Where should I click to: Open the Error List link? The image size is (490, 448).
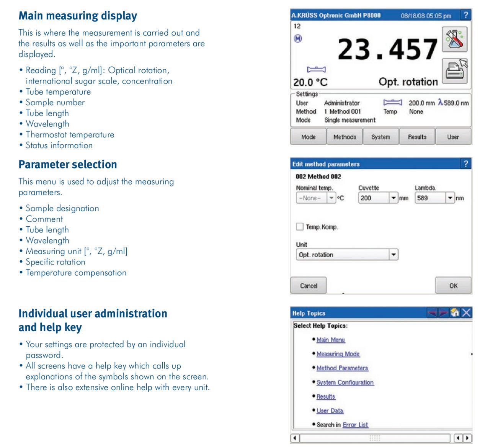[355, 425]
